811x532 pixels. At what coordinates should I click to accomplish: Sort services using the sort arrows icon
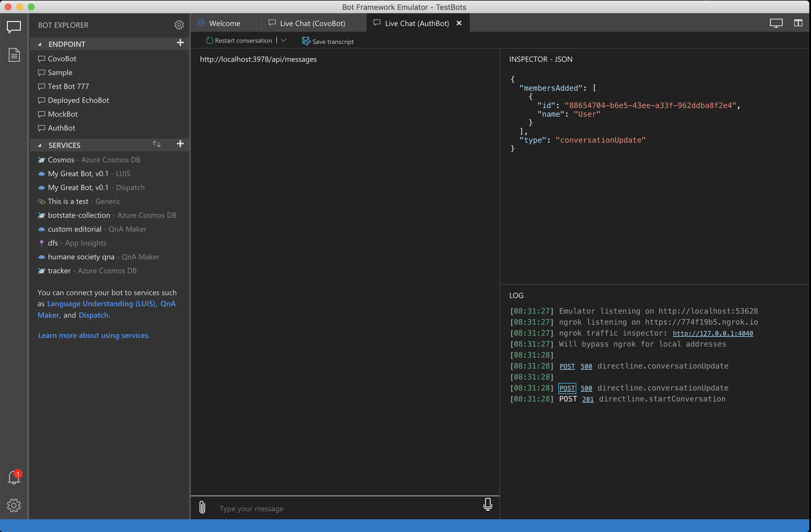coord(156,144)
